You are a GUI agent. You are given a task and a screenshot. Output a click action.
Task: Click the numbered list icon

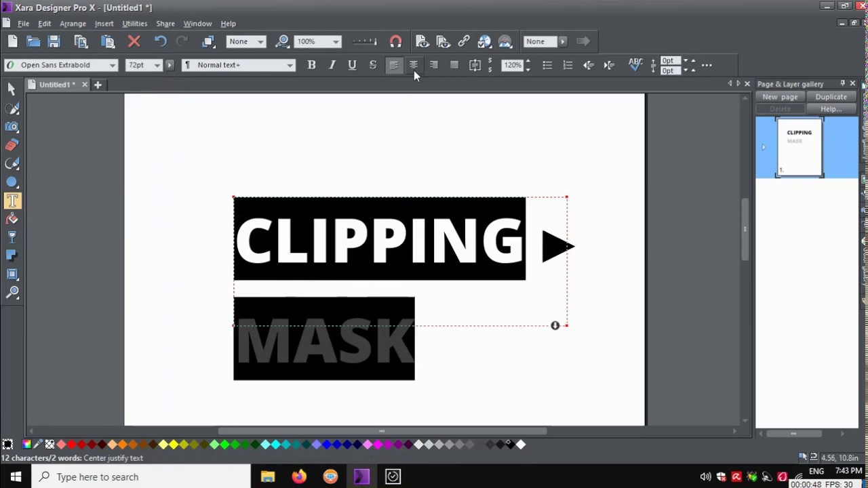click(568, 65)
